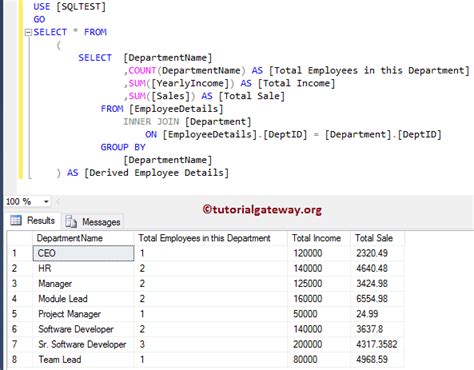
Task: Click the GO keyword in the editor
Action: [x=39, y=19]
